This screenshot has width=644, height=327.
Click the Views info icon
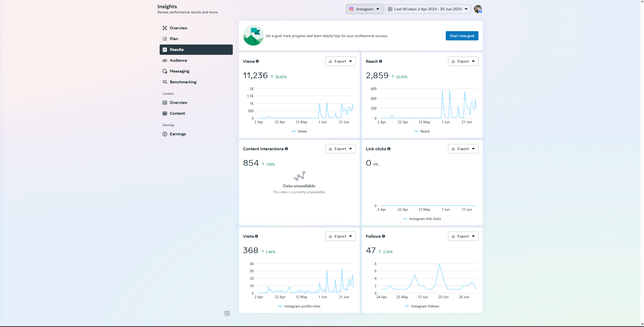coord(257,61)
